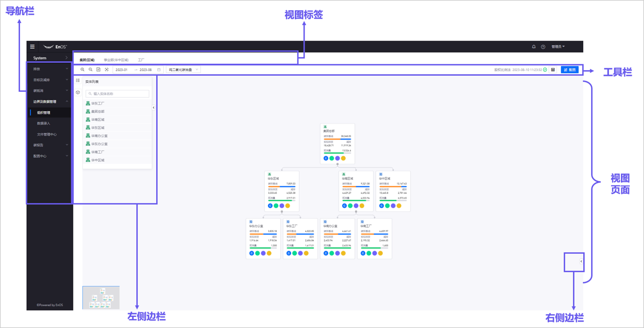Open the System application switcher

[50, 58]
